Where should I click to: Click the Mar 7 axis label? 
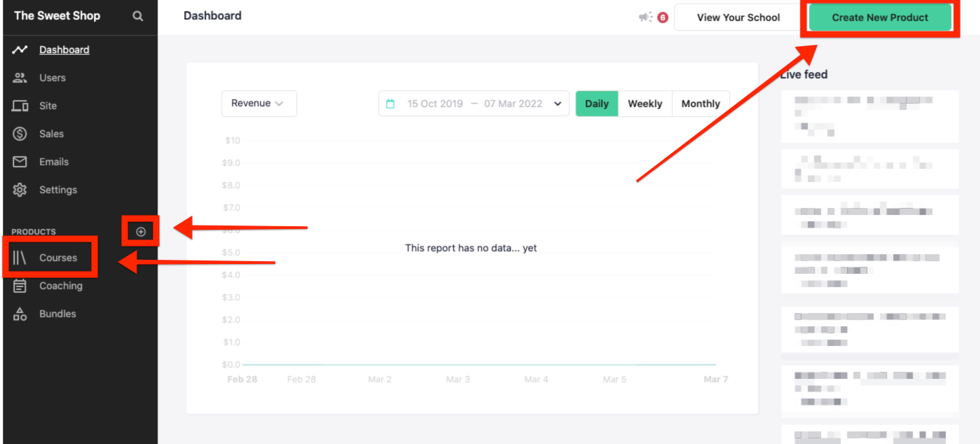pos(716,380)
